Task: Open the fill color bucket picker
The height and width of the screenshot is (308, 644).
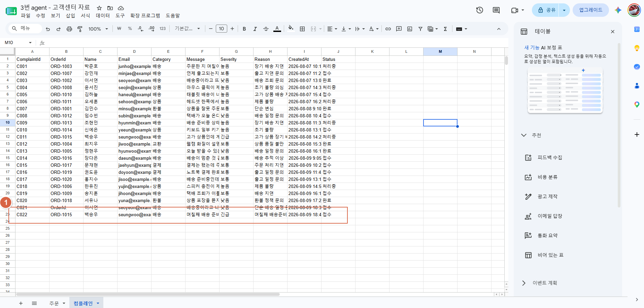Action: 291,29
